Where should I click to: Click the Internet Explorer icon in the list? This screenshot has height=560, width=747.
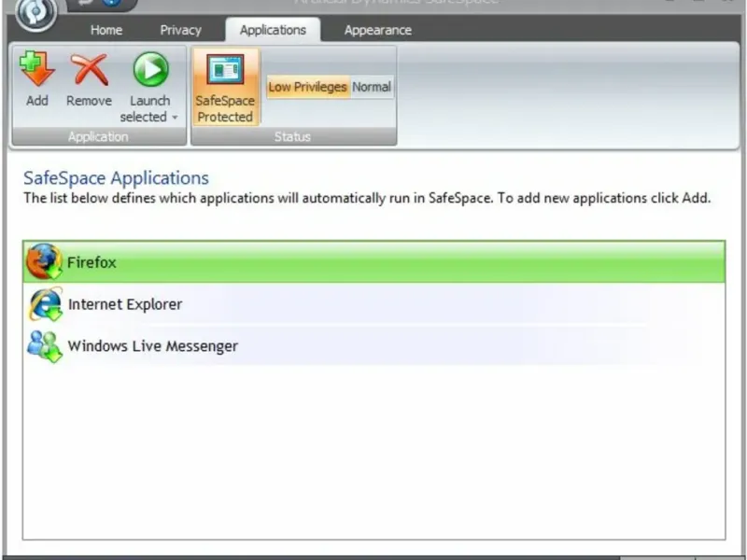click(x=45, y=304)
